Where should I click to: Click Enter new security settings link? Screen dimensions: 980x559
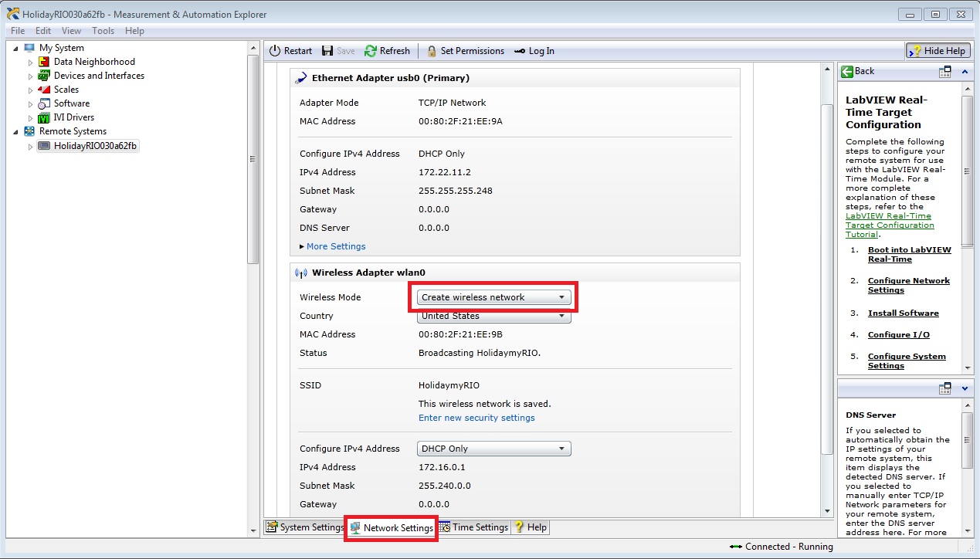coord(476,418)
